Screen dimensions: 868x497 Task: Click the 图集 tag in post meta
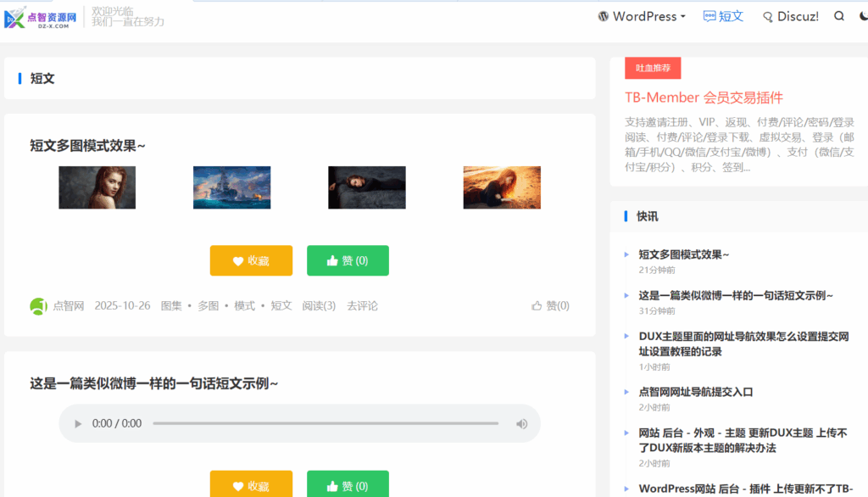(171, 305)
